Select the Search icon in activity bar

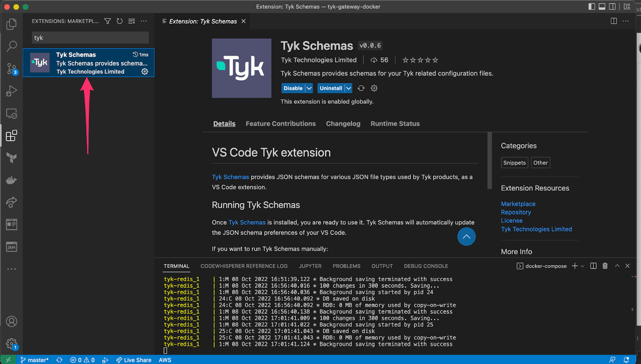tap(11, 46)
